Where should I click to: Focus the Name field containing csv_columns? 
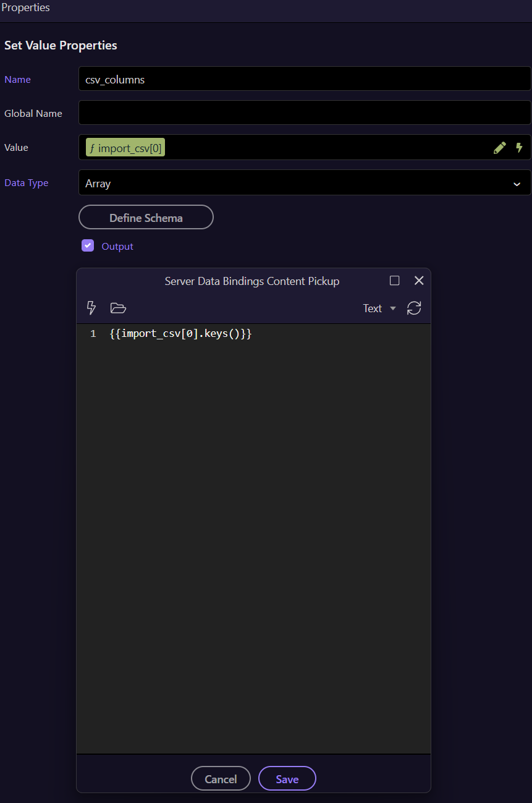pyautogui.click(x=304, y=80)
